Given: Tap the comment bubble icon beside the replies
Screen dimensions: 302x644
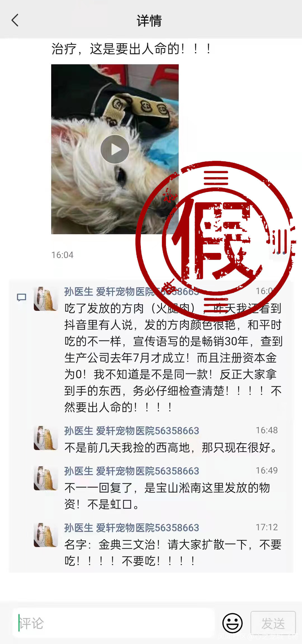Looking at the screenshot, I should [22, 297].
